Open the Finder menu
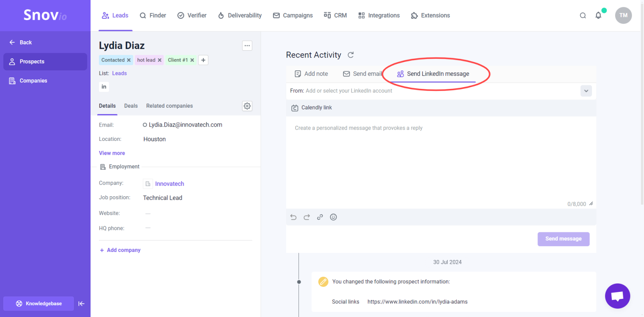 153,16
